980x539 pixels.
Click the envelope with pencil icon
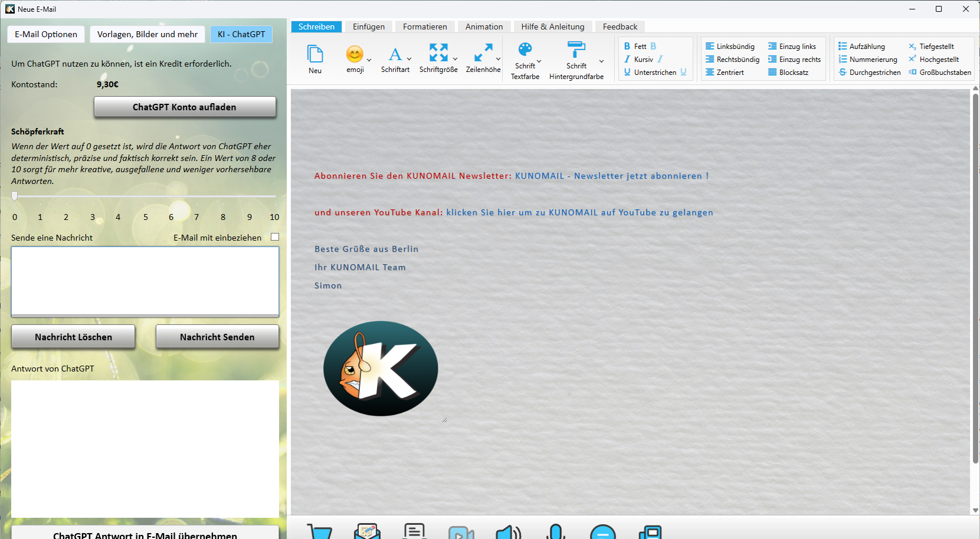pyautogui.click(x=367, y=531)
